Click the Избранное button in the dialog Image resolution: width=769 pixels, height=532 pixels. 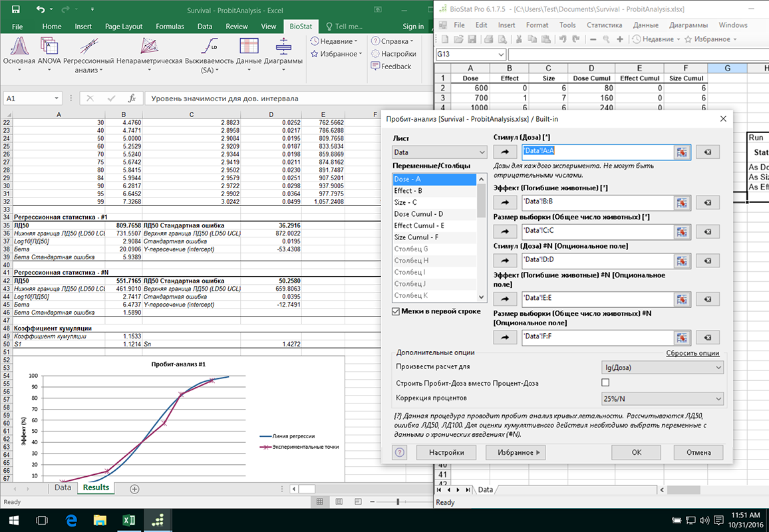click(516, 452)
